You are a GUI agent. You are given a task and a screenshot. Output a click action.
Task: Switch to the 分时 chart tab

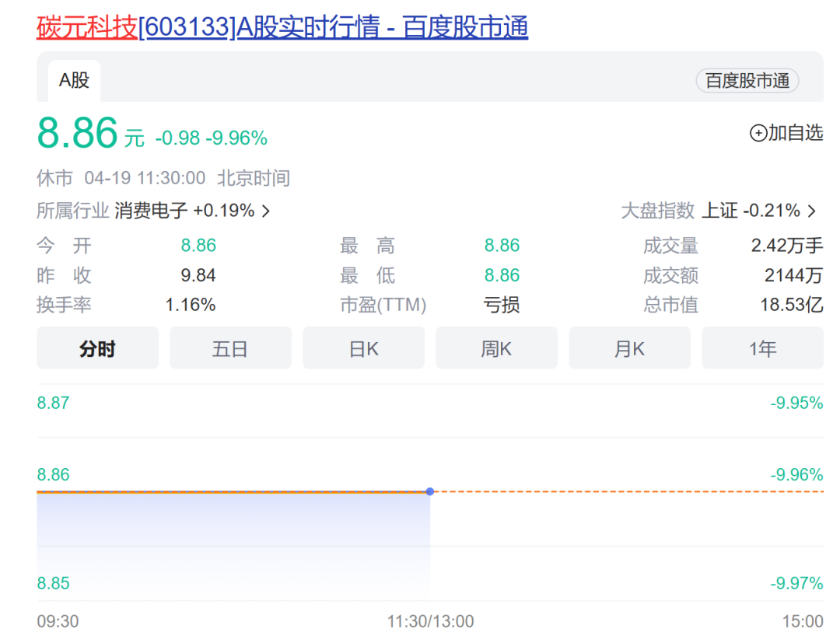pyautogui.click(x=97, y=348)
